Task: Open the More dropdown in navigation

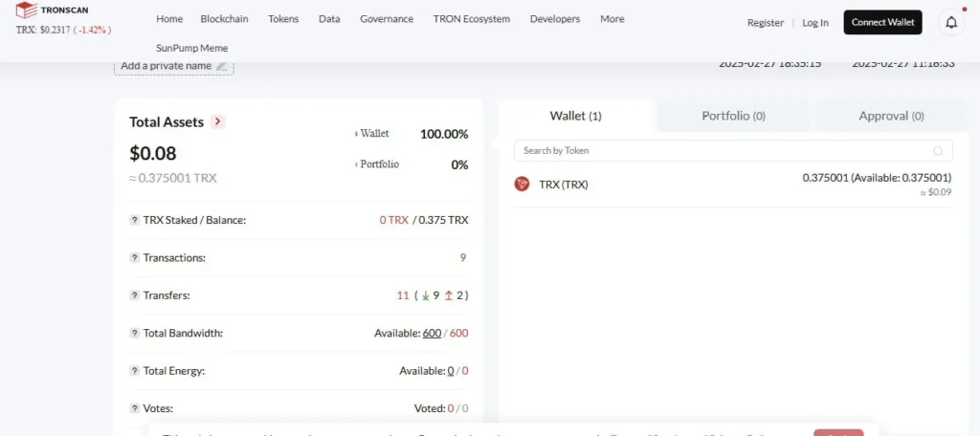Action: click(612, 19)
